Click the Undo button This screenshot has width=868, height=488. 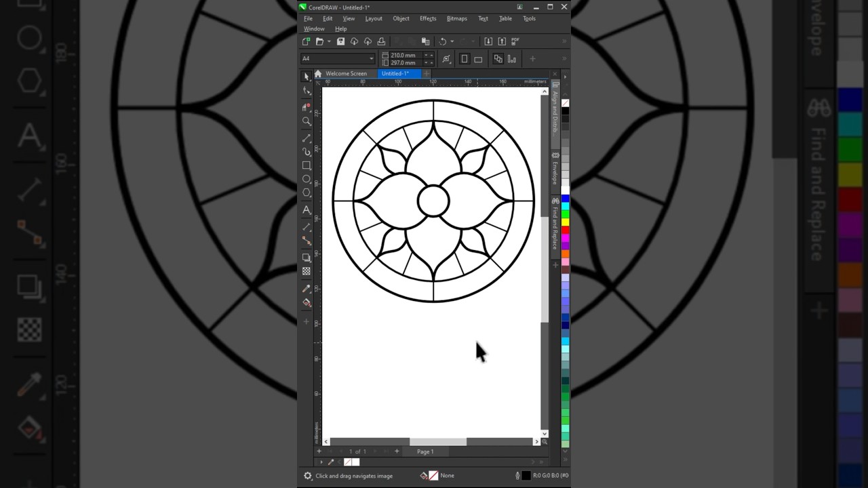pos(443,41)
